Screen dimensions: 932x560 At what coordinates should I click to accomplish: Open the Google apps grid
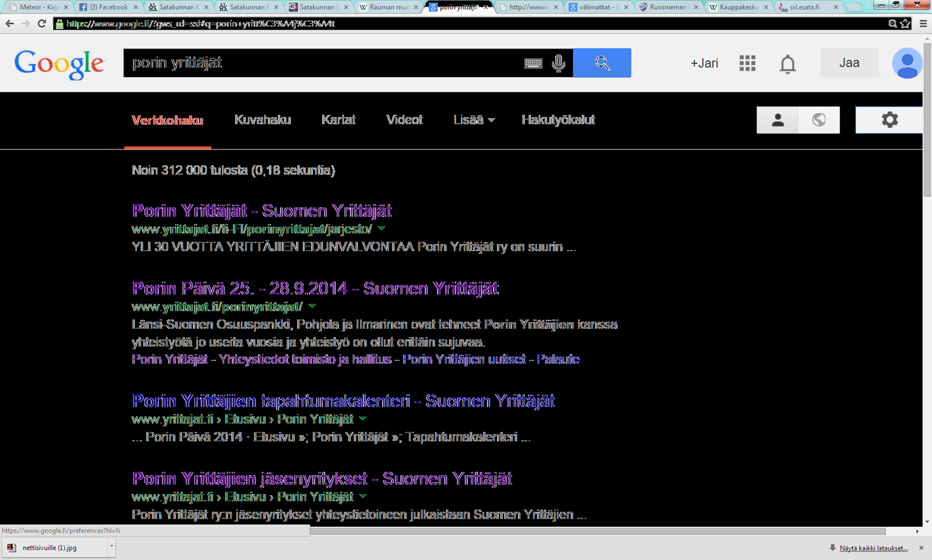[748, 63]
